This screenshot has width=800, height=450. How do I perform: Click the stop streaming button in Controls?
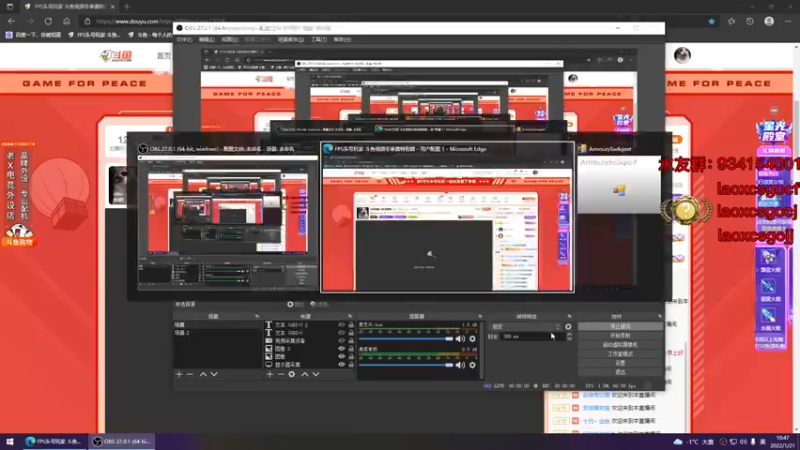[620, 327]
